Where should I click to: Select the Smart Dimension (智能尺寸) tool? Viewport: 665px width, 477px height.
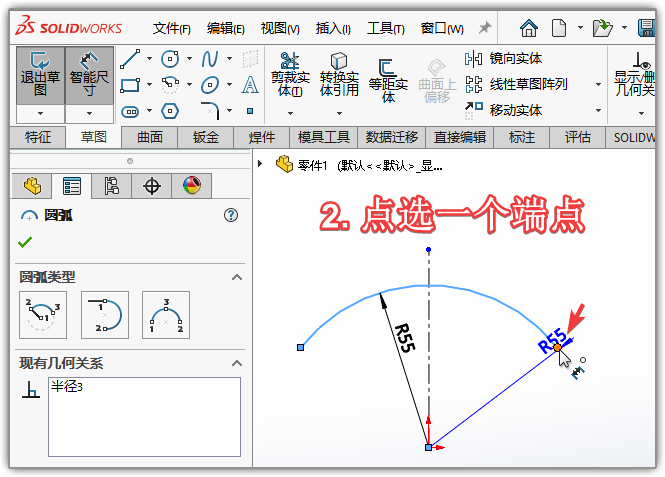tap(89, 75)
